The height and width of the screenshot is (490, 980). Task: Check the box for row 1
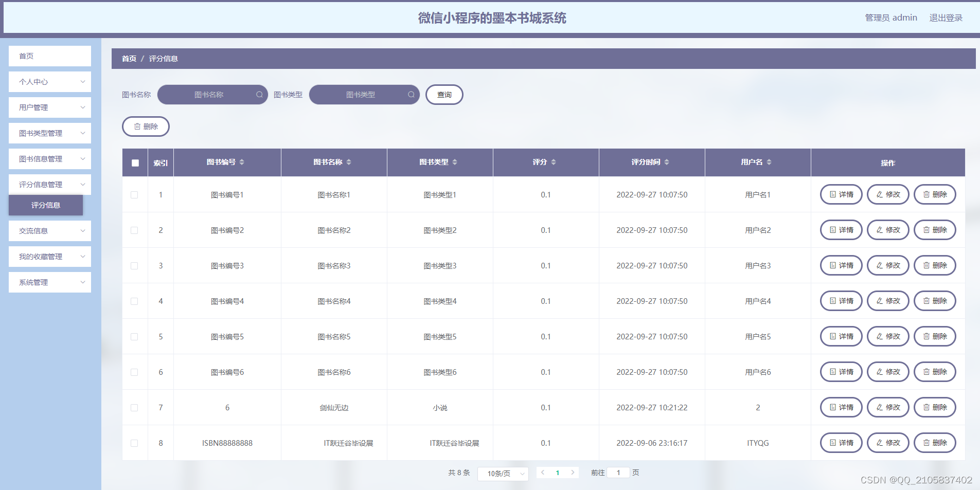(x=134, y=195)
